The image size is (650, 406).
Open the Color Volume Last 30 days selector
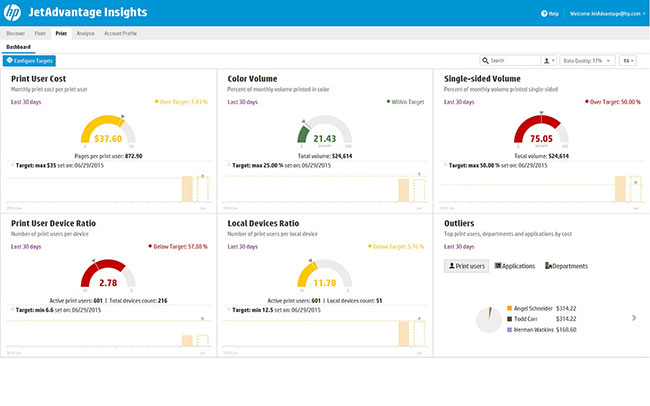point(243,102)
